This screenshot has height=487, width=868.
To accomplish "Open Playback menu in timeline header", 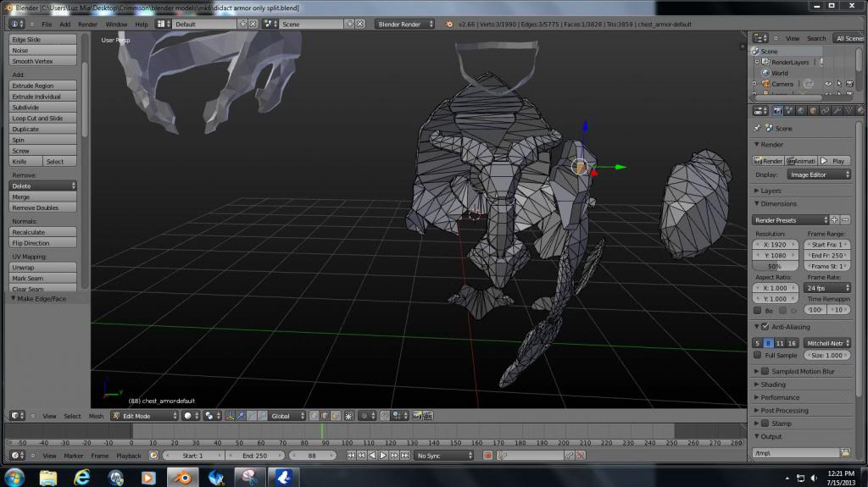I will click(x=129, y=456).
